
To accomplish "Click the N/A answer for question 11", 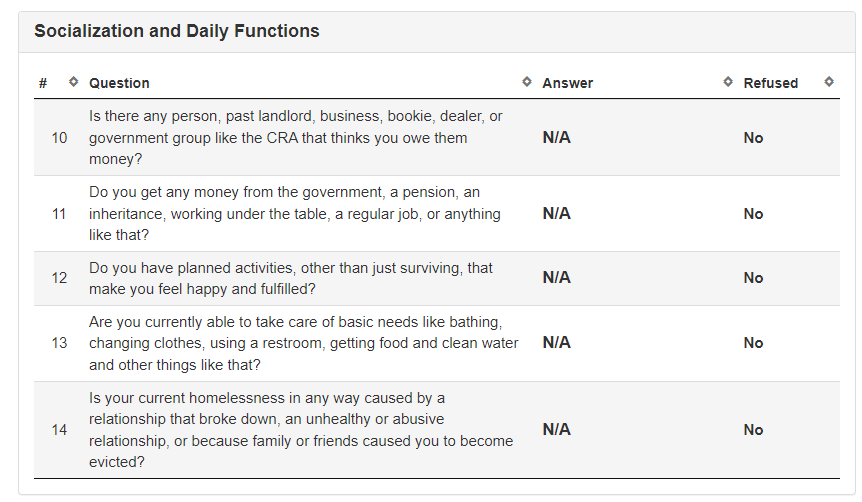I will (x=557, y=214).
